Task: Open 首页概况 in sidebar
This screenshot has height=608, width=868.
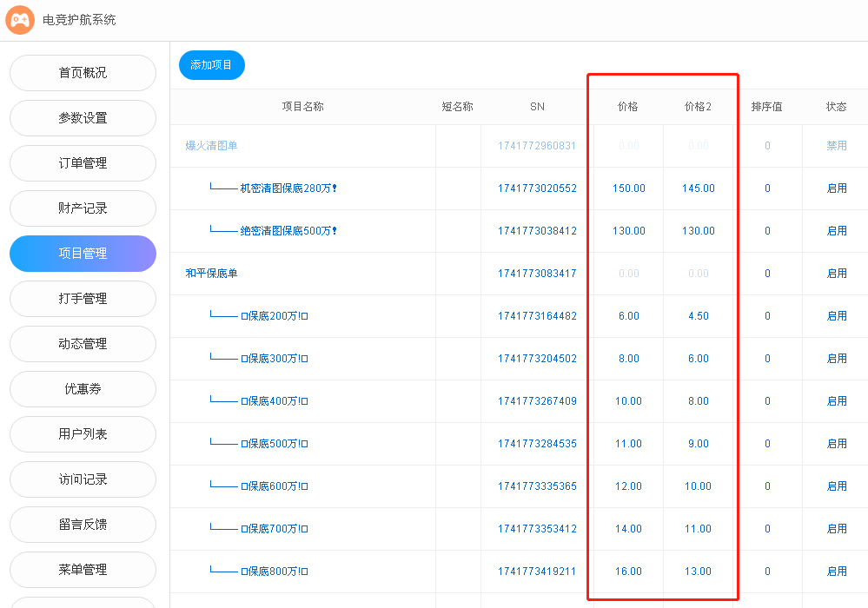Action: point(83,73)
